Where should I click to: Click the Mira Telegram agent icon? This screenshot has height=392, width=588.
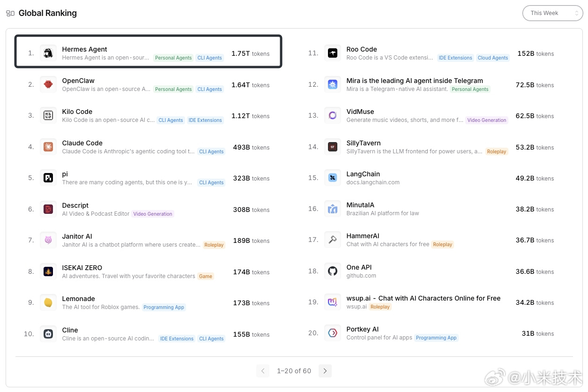[x=333, y=84]
